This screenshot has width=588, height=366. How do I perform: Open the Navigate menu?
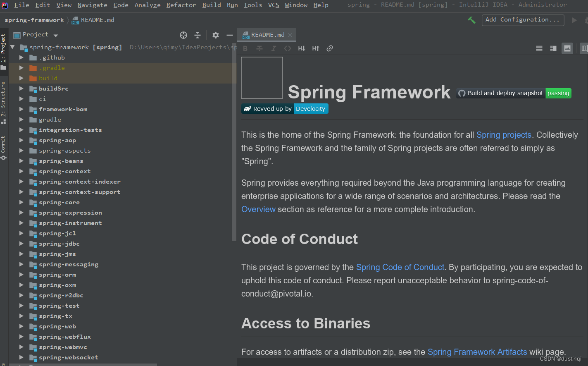coord(92,5)
